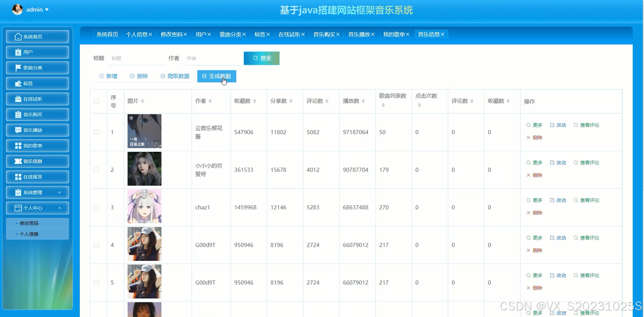Click the admin avatar picture
The image size is (644, 317).
point(17,9)
